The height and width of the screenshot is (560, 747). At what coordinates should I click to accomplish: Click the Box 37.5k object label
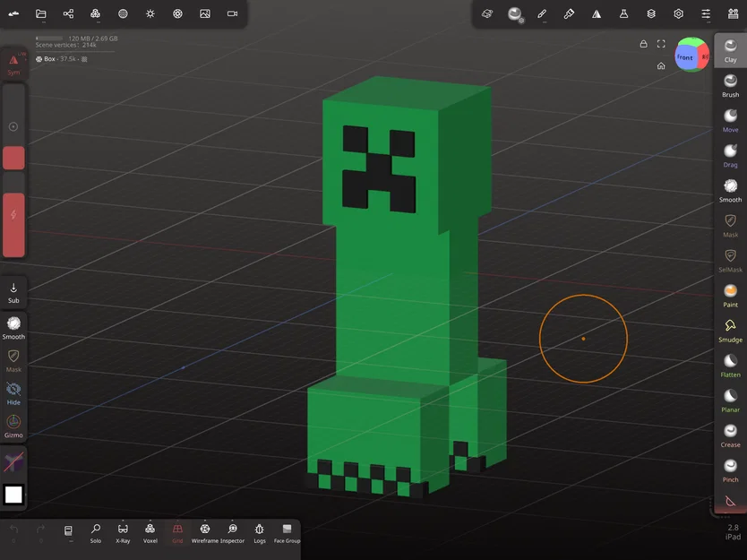pyautogui.click(x=61, y=59)
